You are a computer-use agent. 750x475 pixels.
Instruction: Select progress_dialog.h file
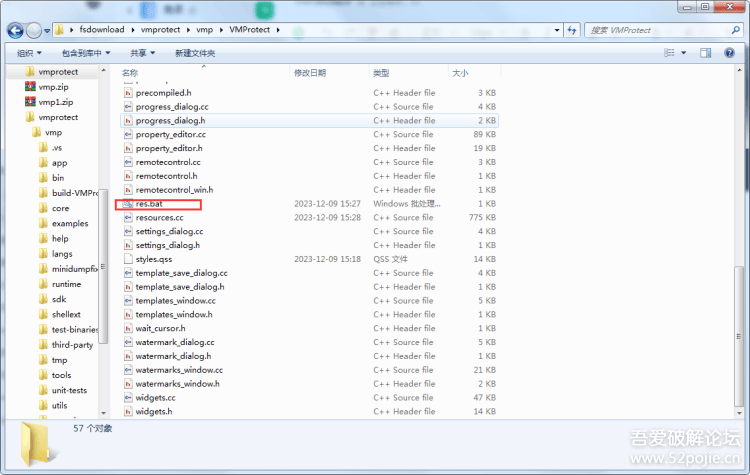coord(309,121)
